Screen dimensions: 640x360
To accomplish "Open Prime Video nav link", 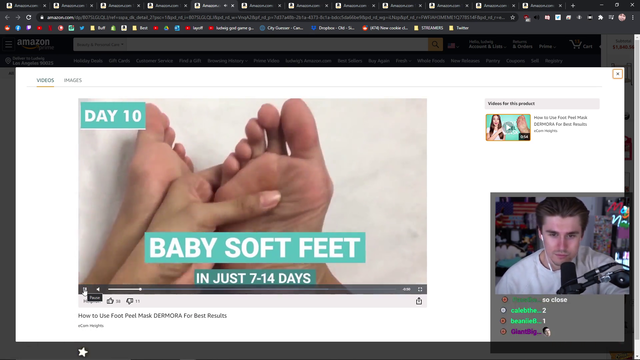I will pos(266,61).
